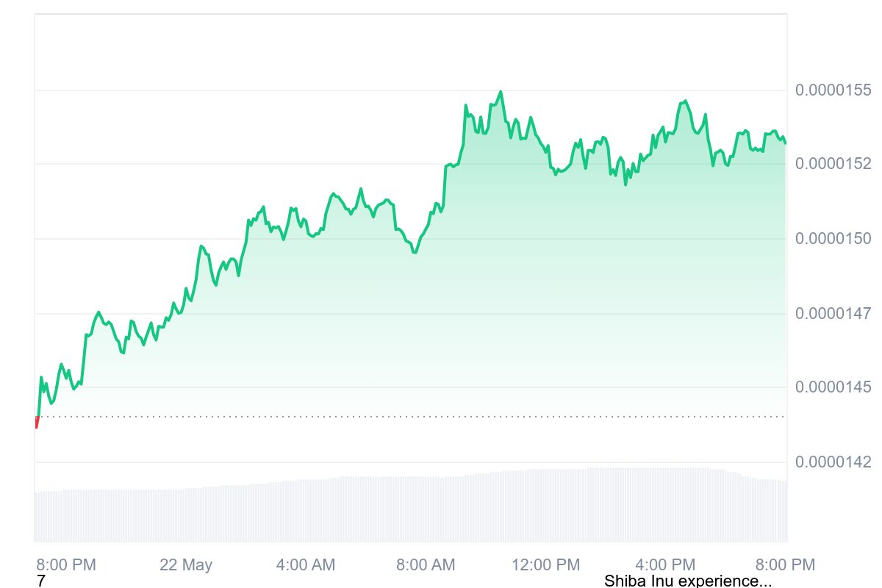This screenshot has width=882, height=588.
Task: Open the "Shiba Inu experience..." text link
Action: coord(687,581)
